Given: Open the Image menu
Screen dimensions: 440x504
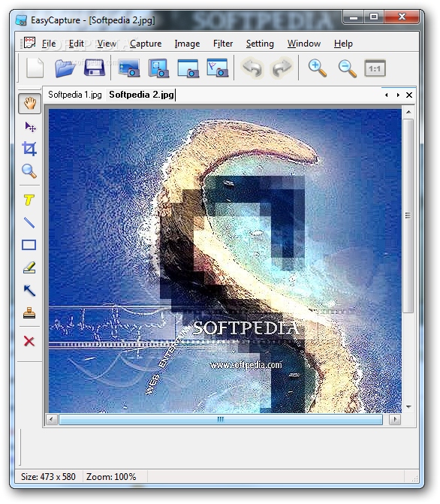Looking at the screenshot, I should [x=187, y=44].
